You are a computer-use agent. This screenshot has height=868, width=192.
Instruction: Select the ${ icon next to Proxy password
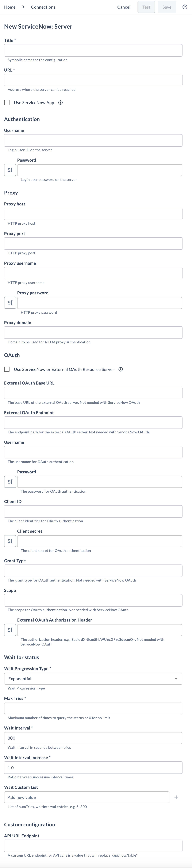coord(10,303)
